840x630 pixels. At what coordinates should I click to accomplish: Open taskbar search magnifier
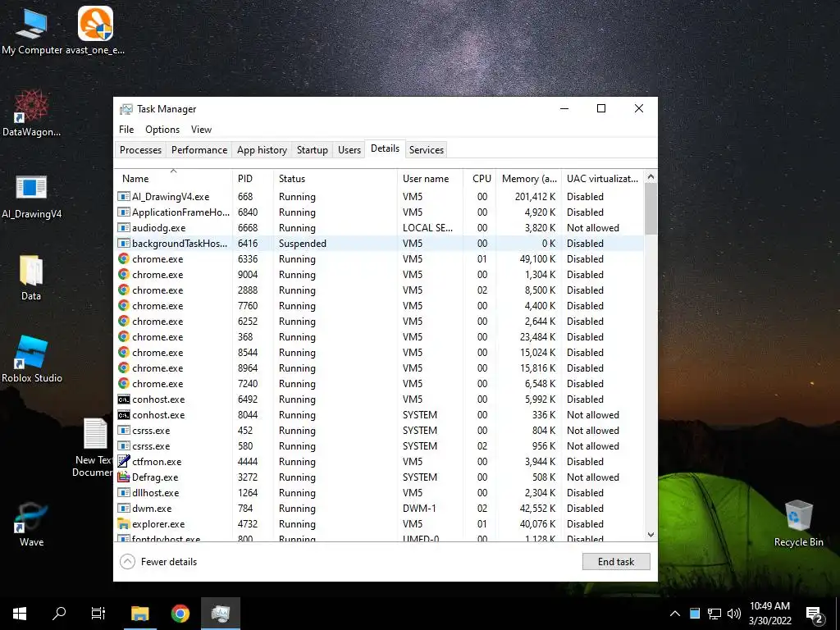tap(59, 614)
